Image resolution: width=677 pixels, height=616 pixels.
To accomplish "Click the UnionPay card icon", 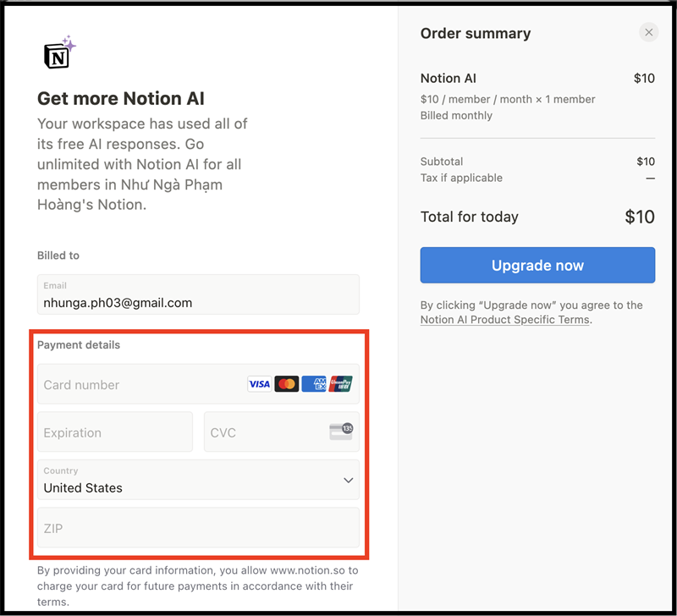I will coord(341,384).
